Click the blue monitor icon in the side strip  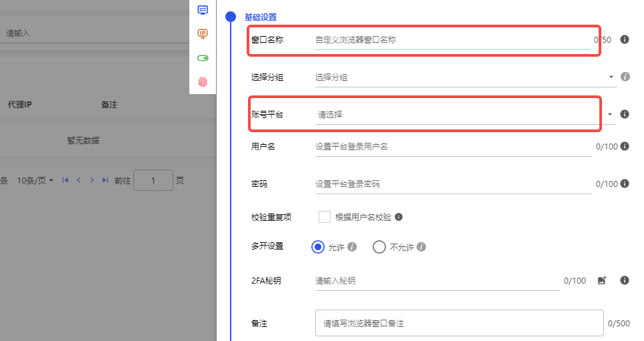click(x=203, y=10)
